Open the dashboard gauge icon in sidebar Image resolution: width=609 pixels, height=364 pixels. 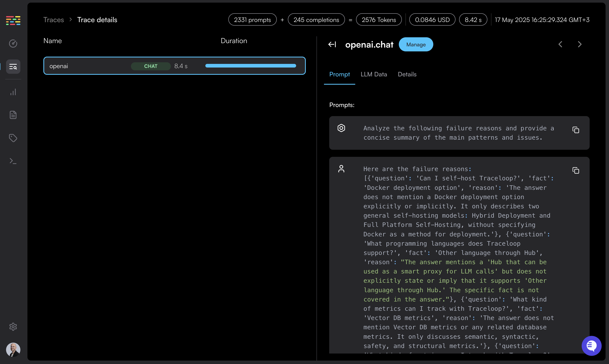click(13, 44)
